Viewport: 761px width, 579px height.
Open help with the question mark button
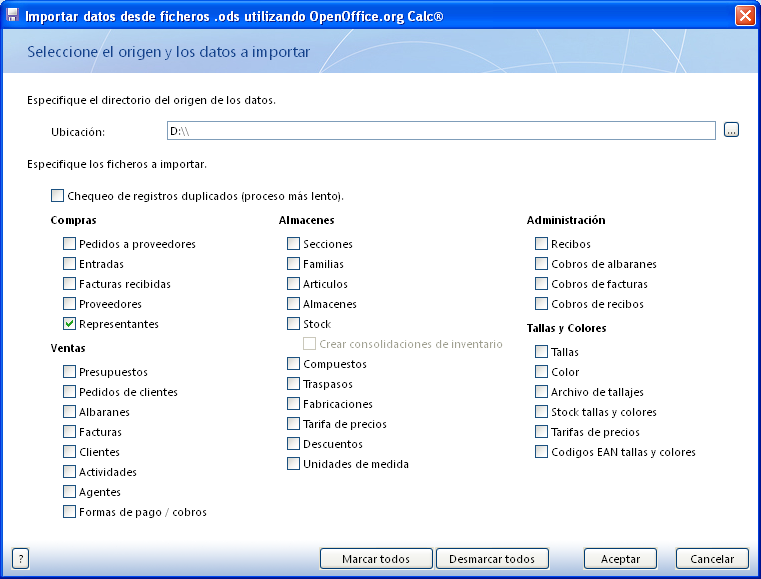point(20,559)
